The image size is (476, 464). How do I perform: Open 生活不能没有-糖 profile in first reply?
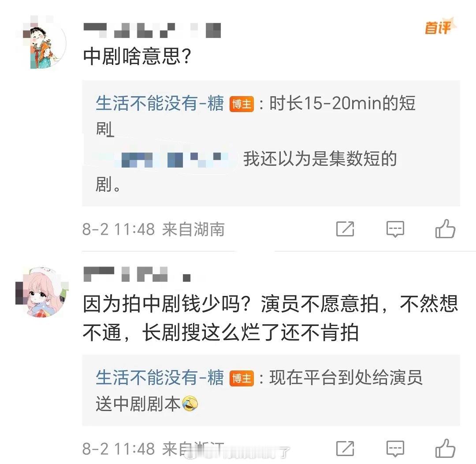coord(160,103)
